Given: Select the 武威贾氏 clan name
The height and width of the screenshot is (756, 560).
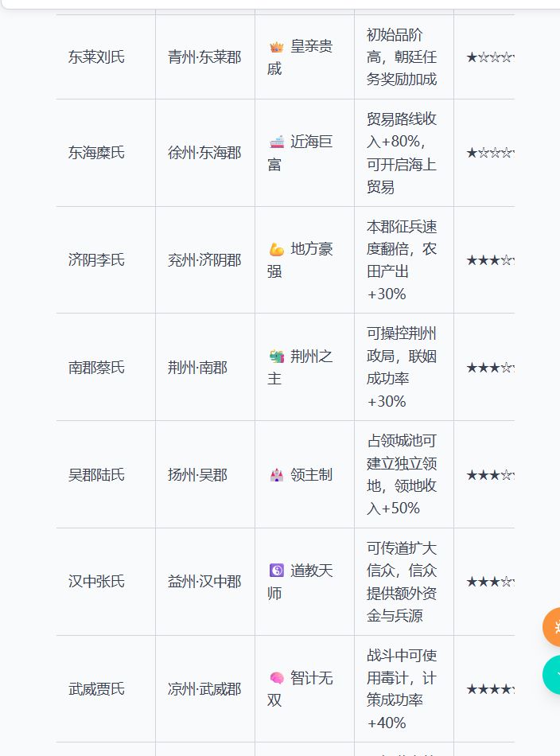Looking at the screenshot, I should [96, 689].
